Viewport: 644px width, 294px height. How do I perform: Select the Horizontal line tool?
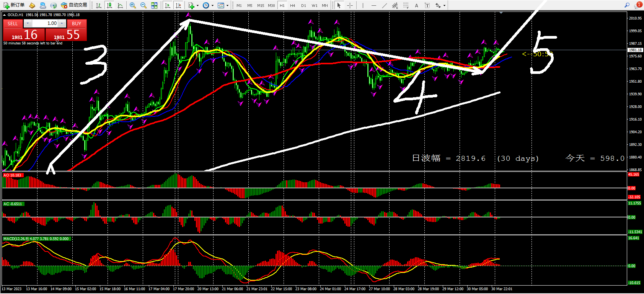point(373,5)
